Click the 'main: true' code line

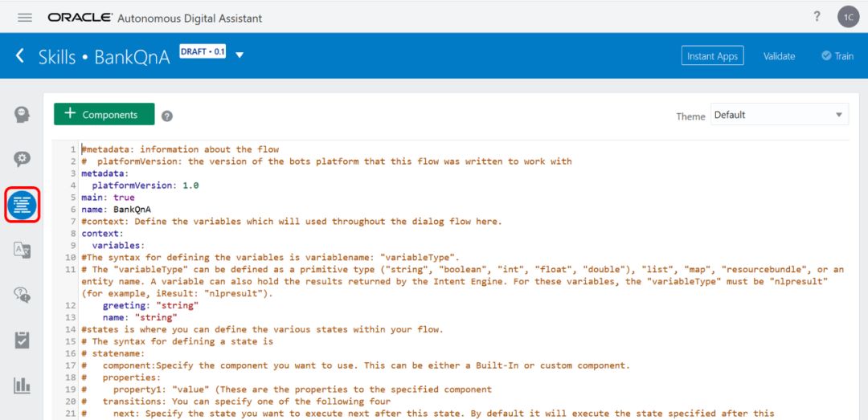[108, 198]
